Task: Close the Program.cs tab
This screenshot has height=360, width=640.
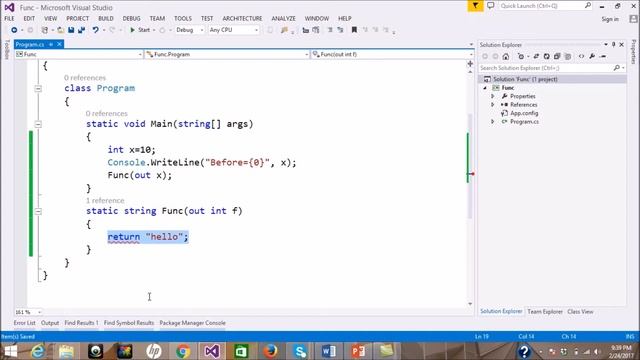Action: pyautogui.click(x=59, y=44)
